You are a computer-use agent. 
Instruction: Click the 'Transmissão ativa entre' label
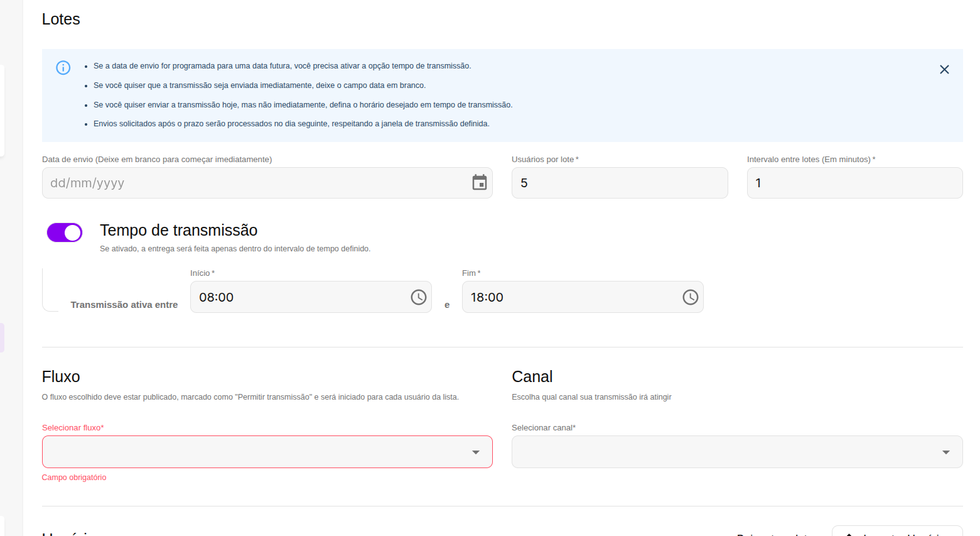tap(124, 305)
